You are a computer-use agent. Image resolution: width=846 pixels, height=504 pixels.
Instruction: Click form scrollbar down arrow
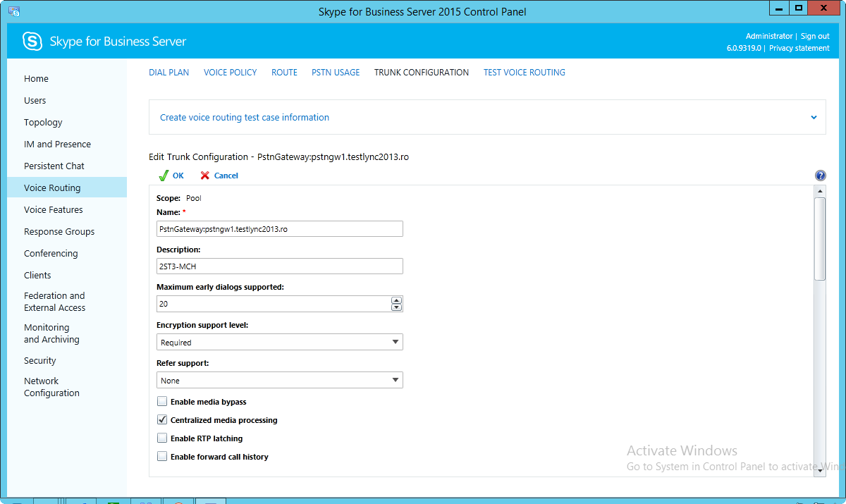[x=820, y=469]
